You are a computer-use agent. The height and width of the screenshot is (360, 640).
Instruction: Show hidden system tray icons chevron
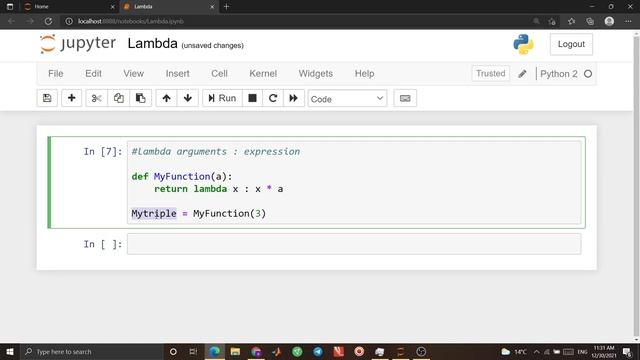(x=536, y=351)
